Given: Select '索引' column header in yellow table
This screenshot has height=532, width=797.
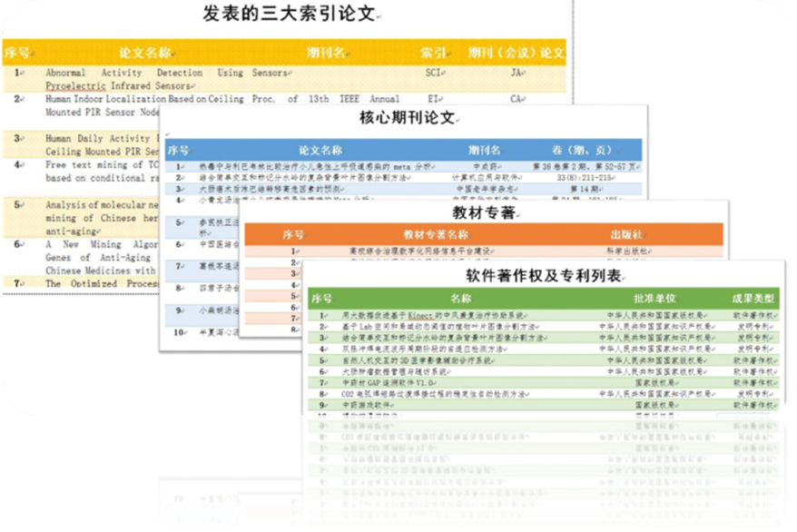Looking at the screenshot, I should click(432, 53).
